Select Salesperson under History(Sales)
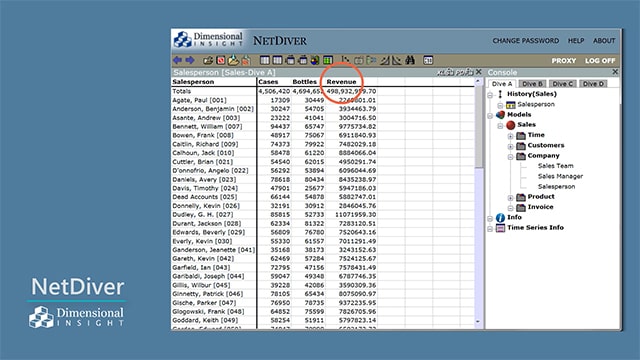This screenshot has width=640, height=360. coord(536,104)
